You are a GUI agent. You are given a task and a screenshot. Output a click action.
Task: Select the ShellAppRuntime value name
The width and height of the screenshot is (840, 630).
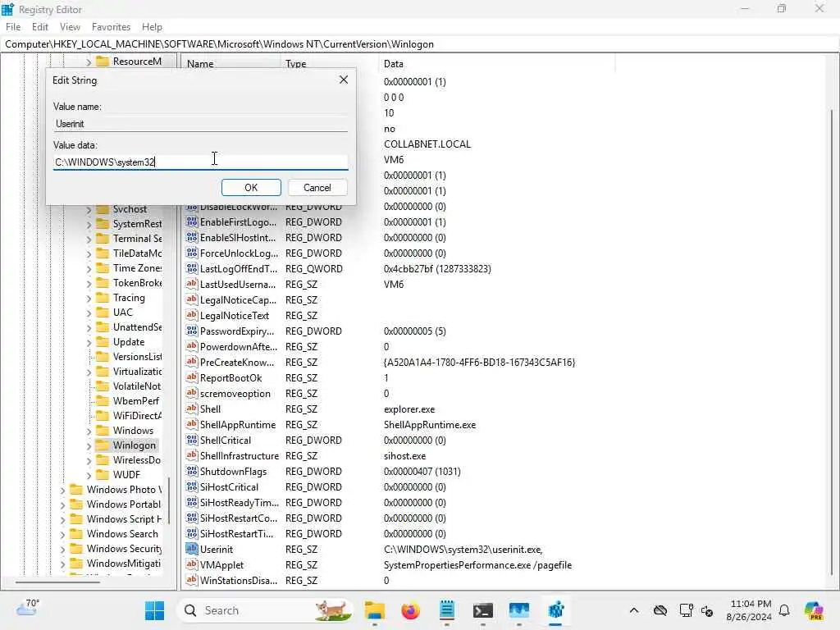pyautogui.click(x=238, y=424)
